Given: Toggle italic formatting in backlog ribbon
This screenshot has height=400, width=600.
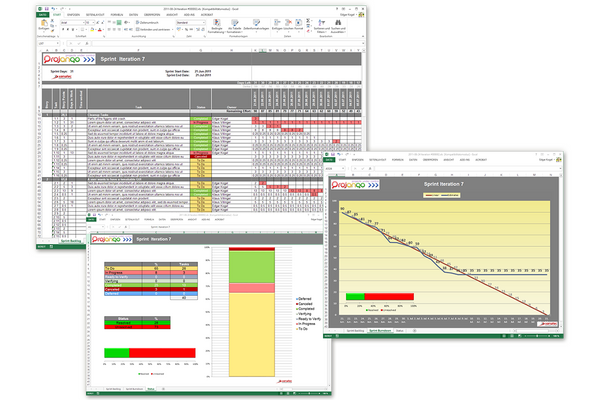Looking at the screenshot, I should click(68, 29).
